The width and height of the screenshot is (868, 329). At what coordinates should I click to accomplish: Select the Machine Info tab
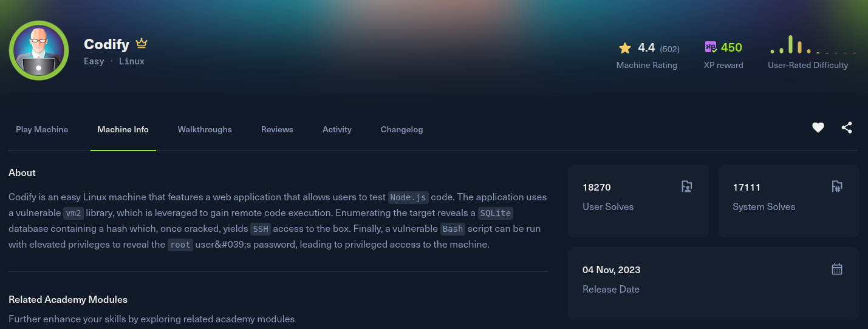click(x=123, y=129)
